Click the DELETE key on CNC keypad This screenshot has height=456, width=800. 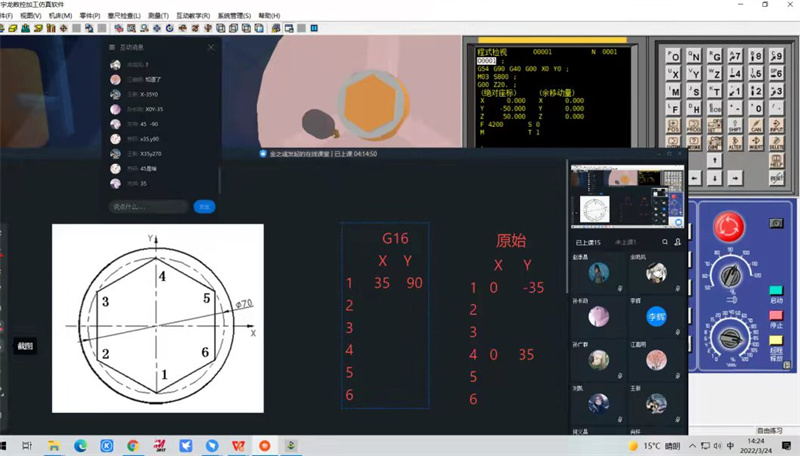(x=777, y=142)
